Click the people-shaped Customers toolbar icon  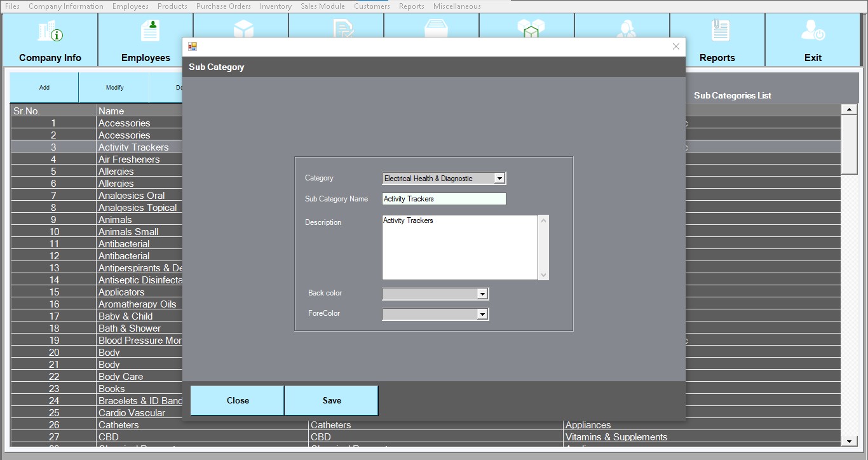click(624, 28)
